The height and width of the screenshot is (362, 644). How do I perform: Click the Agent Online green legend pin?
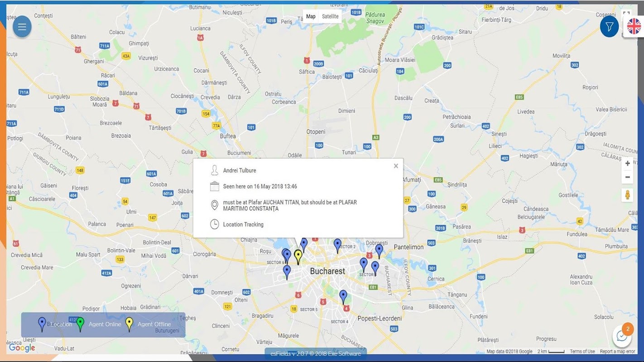(80, 324)
